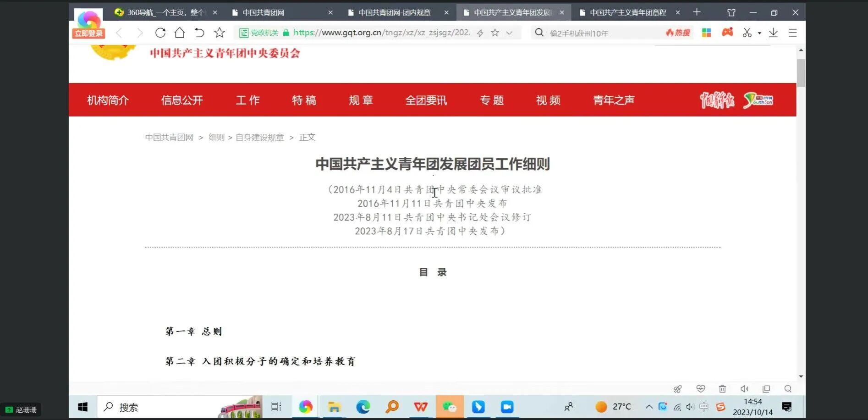
Task: Open WPS Office from the taskbar
Action: 420,407
